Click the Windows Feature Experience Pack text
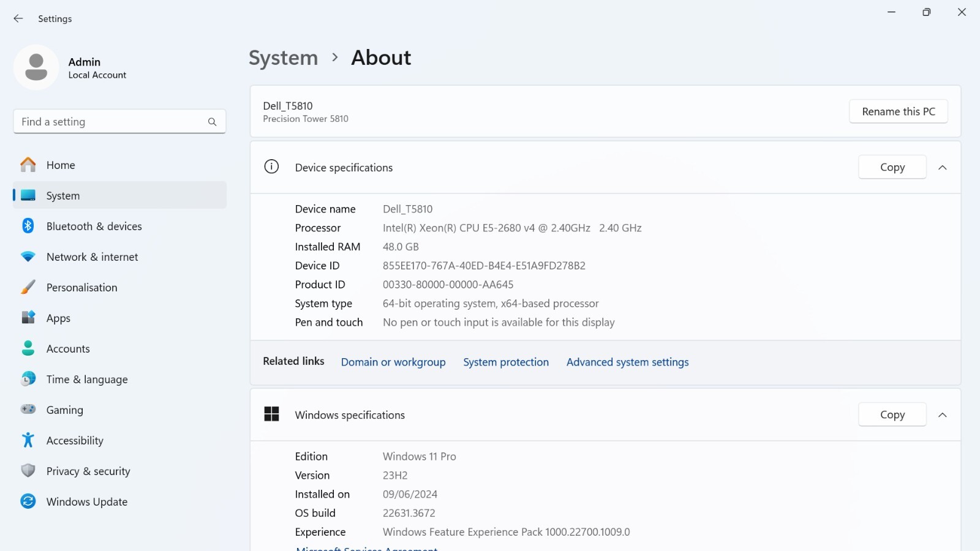Screen dimensions: 980x551 (x=507, y=532)
